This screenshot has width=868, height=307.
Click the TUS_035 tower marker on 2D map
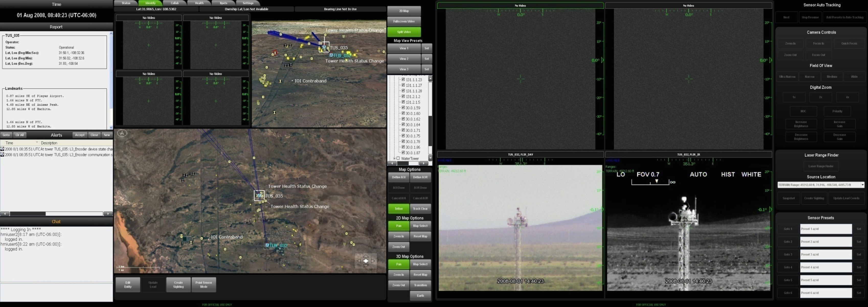259,195
